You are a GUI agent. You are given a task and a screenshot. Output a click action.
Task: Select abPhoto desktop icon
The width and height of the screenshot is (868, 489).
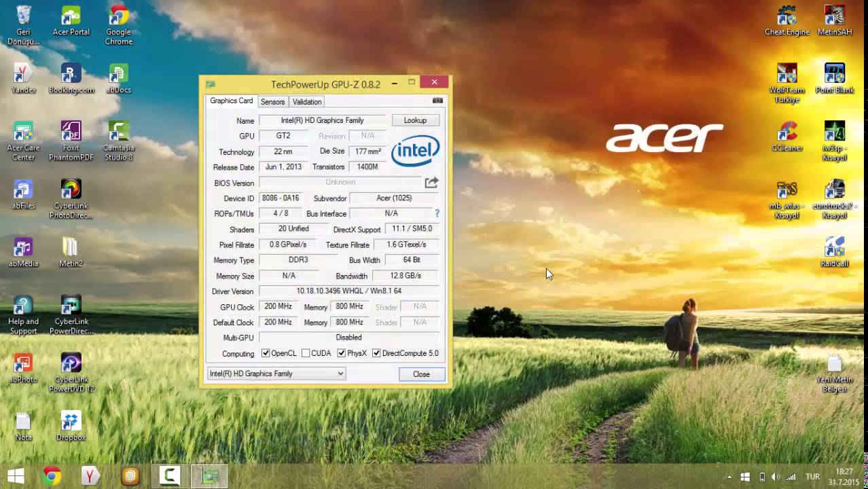24,368
